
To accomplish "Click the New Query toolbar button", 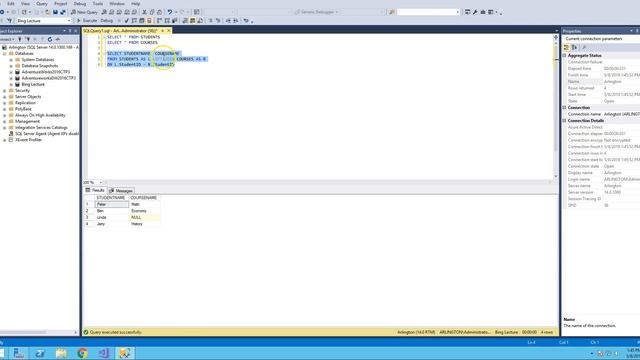I will tap(84, 12).
